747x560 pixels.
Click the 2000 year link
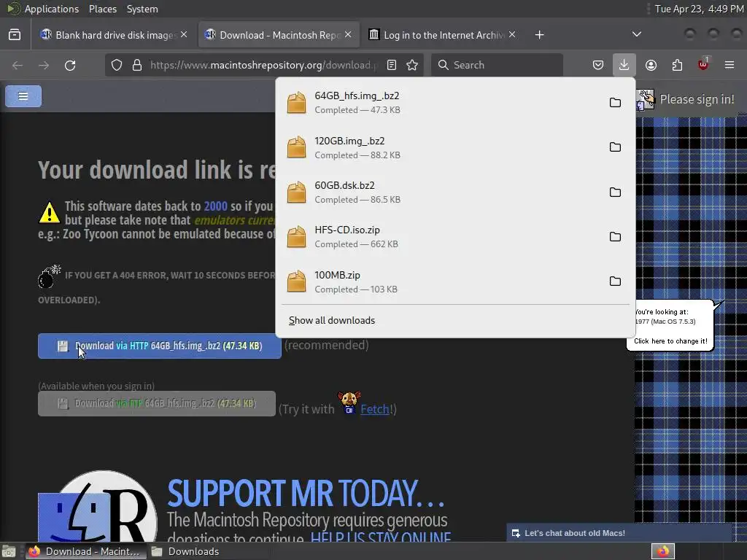click(215, 206)
